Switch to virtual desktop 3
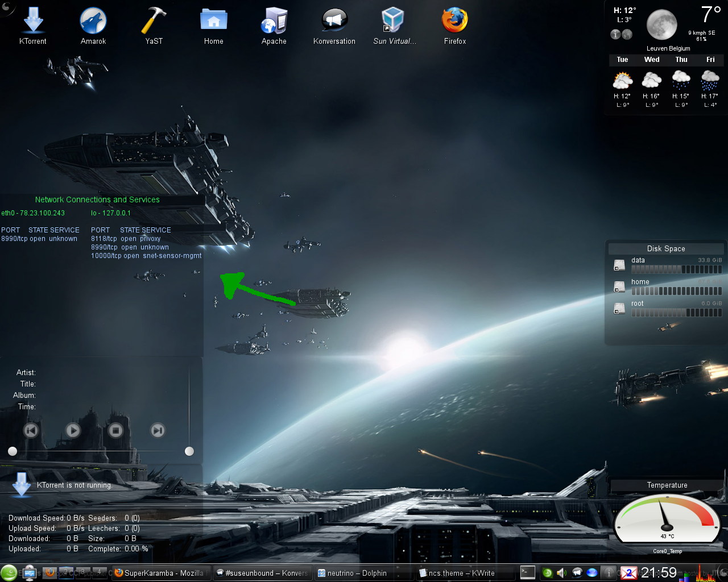This screenshot has height=582, width=728. coord(83,572)
